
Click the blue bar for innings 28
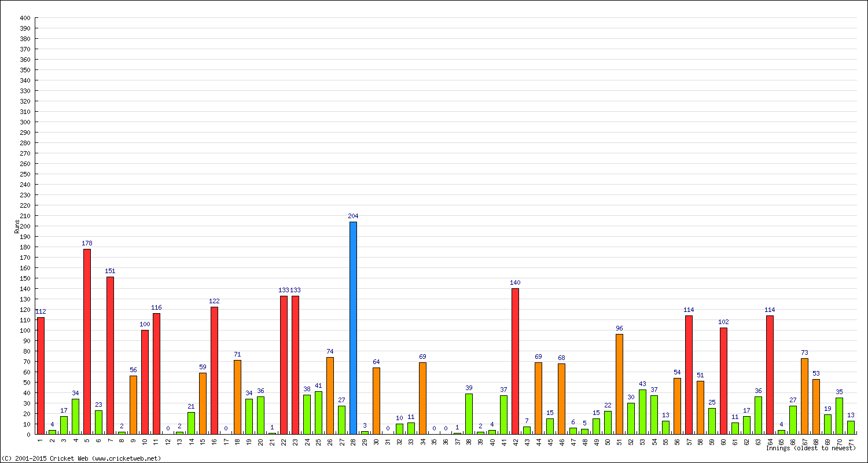353,328
